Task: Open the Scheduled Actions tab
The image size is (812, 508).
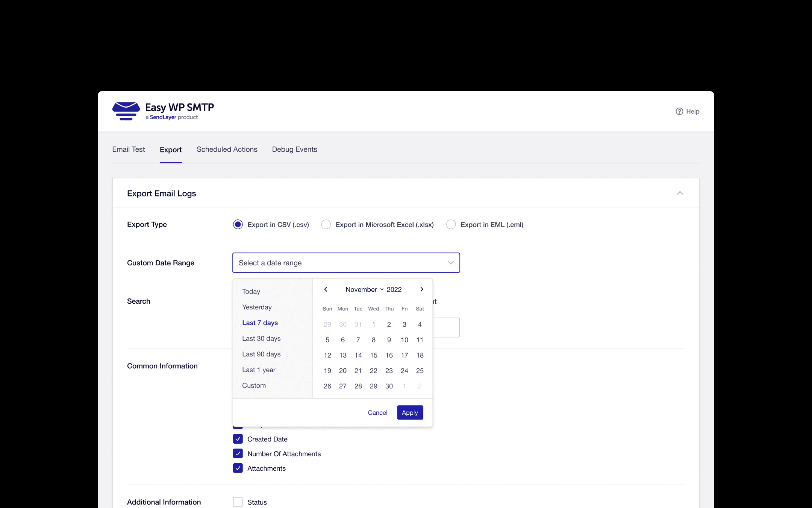Action: point(227,149)
